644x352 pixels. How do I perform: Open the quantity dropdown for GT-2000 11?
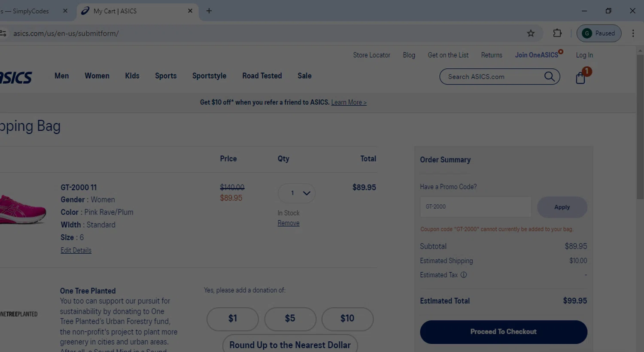(x=297, y=193)
